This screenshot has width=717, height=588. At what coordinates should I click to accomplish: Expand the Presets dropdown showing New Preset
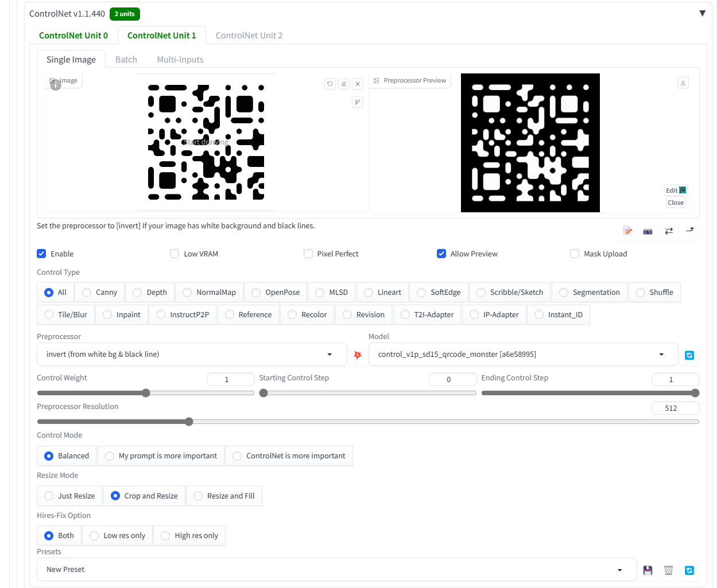(x=337, y=570)
